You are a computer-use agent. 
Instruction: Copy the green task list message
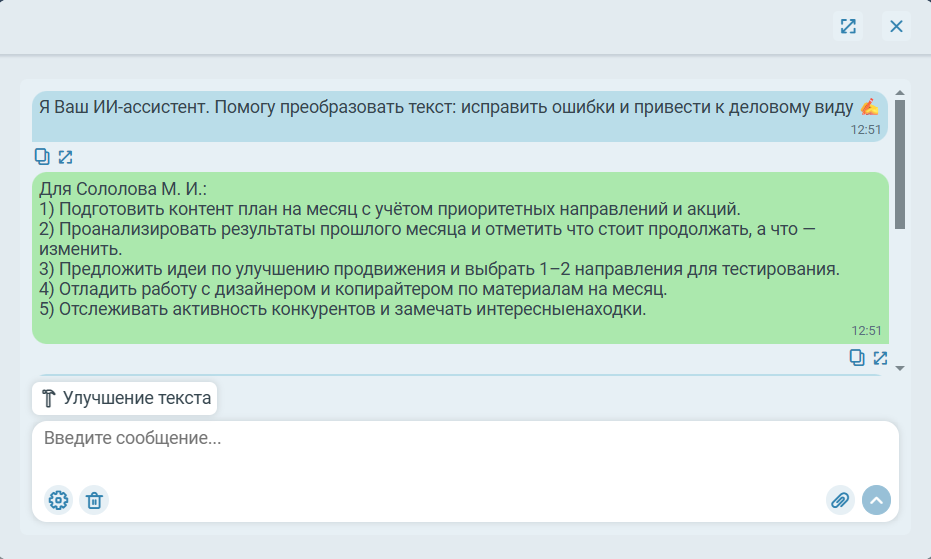pyautogui.click(x=857, y=357)
